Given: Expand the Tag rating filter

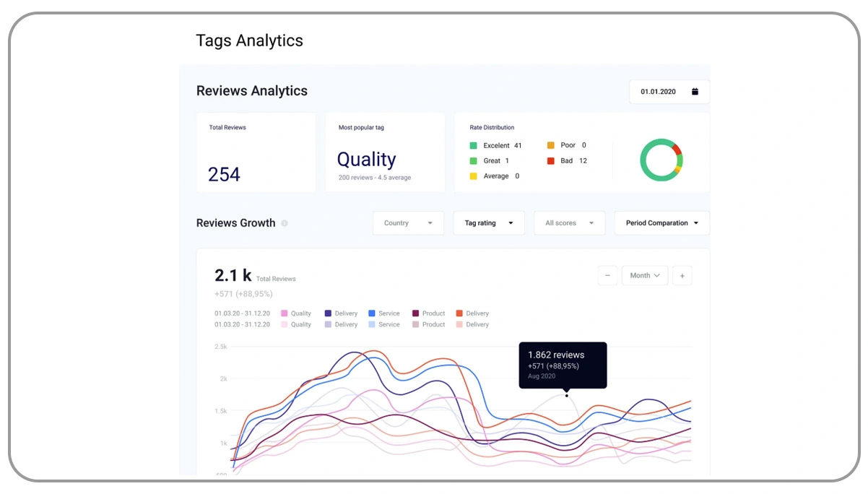Looking at the screenshot, I should pyautogui.click(x=488, y=223).
